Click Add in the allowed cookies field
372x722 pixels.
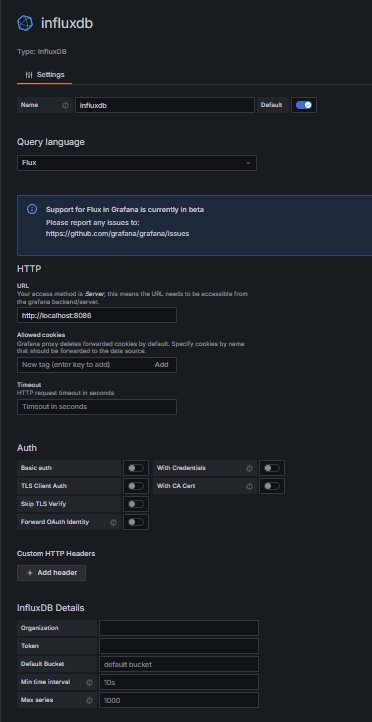pos(162,365)
